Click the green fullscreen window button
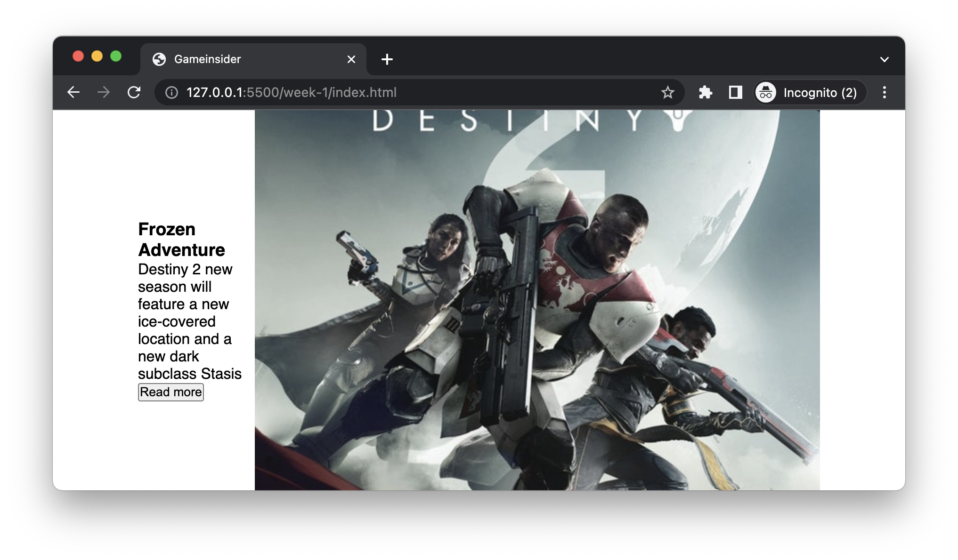 pyautogui.click(x=116, y=56)
